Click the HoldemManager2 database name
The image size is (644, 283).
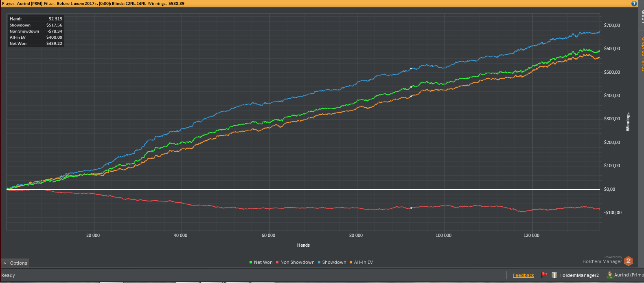[x=579, y=275]
